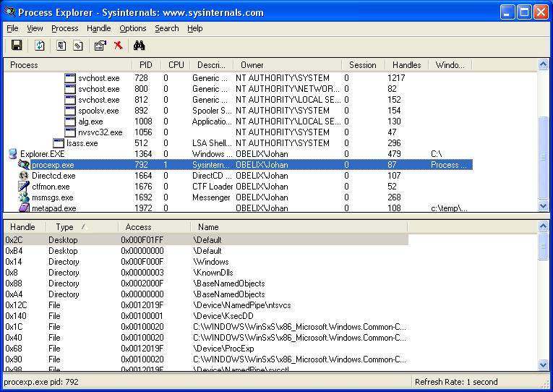Screen dimensions: 553x392
Task: Select the \Device\KsecDD file handle
Action: pyautogui.click(x=206, y=316)
